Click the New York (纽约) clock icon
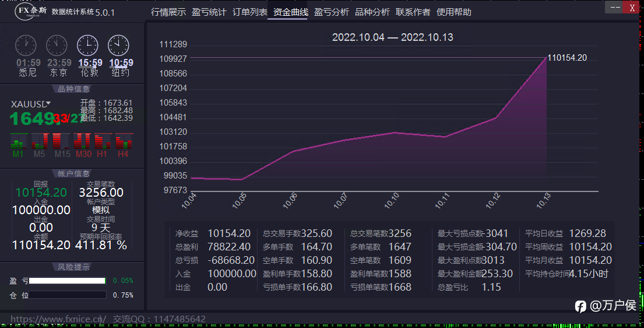 (118, 46)
